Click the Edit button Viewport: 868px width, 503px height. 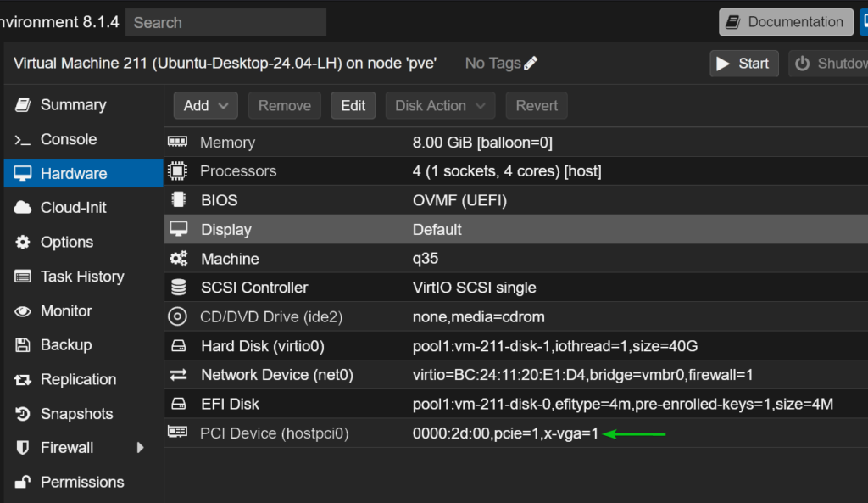click(353, 105)
